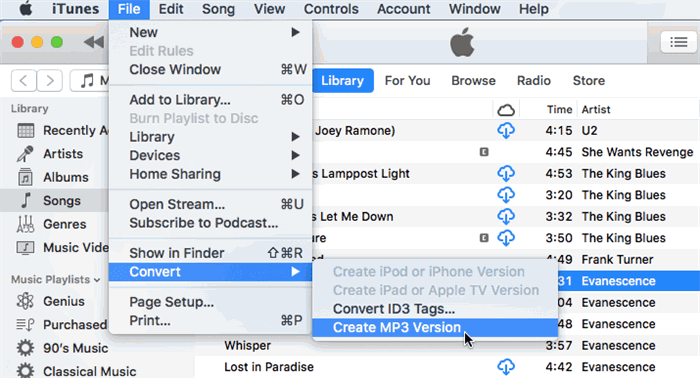The image size is (700, 378).
Task: Choose Show in Finder
Action: click(x=210, y=253)
